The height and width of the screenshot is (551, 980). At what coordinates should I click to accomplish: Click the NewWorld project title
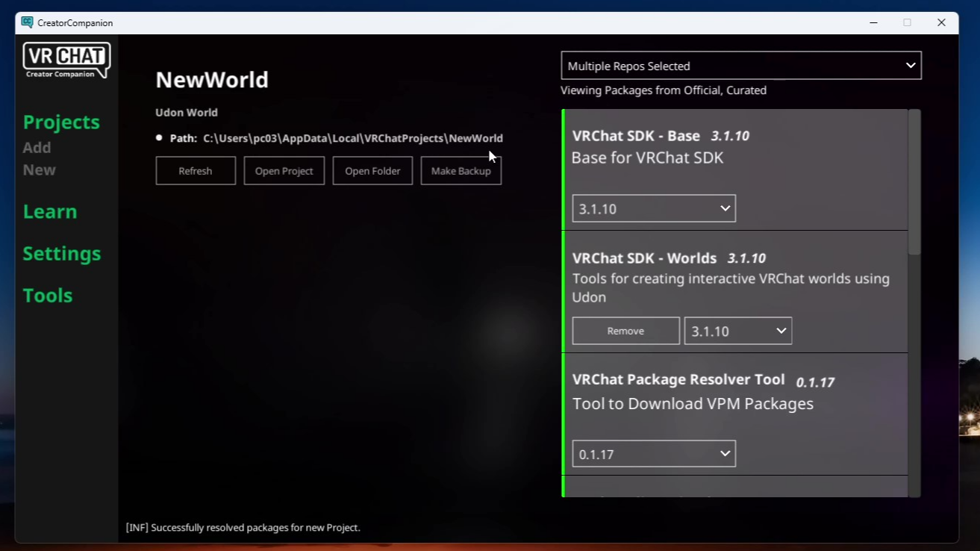212,80
